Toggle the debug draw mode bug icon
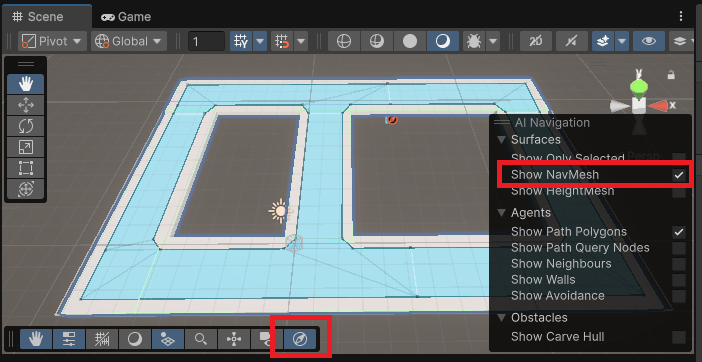The width and height of the screenshot is (702, 362). 474,41
